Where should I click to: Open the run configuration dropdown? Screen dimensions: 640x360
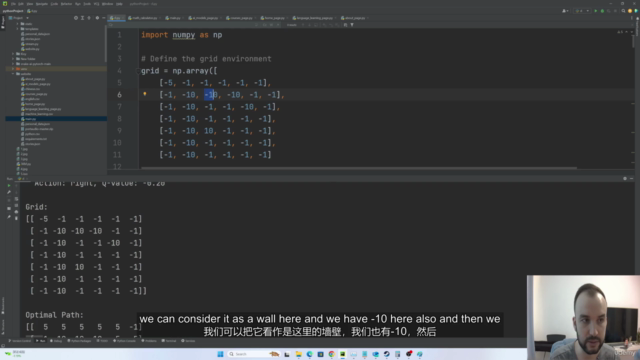click(582, 11)
